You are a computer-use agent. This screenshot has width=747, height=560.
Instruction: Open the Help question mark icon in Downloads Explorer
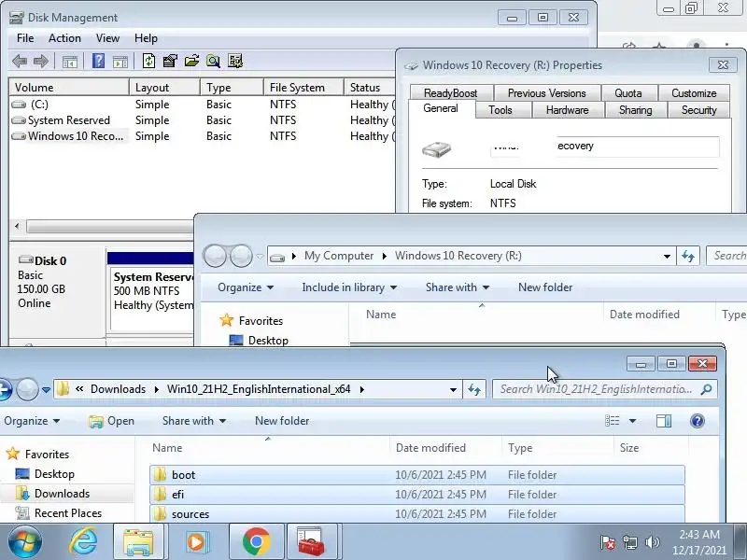[697, 421]
